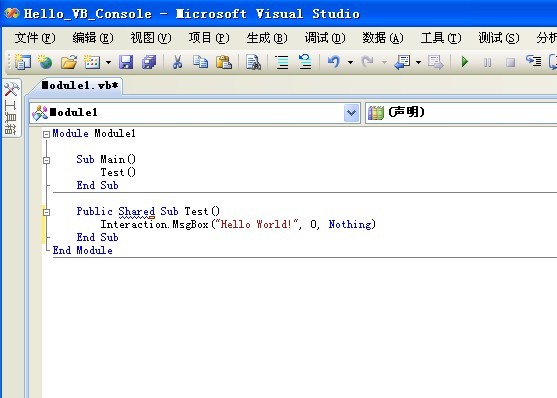Click the New Web Site globe icon
The image size is (557, 398).
click(45, 62)
